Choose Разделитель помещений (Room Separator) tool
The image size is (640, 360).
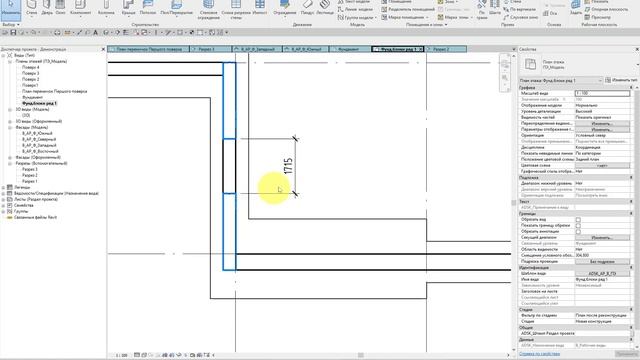click(408, 9)
